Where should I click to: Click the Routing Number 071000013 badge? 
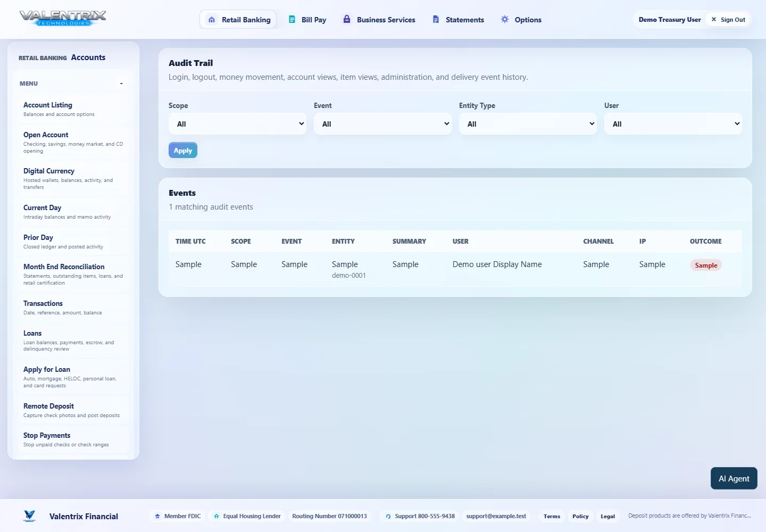point(329,516)
